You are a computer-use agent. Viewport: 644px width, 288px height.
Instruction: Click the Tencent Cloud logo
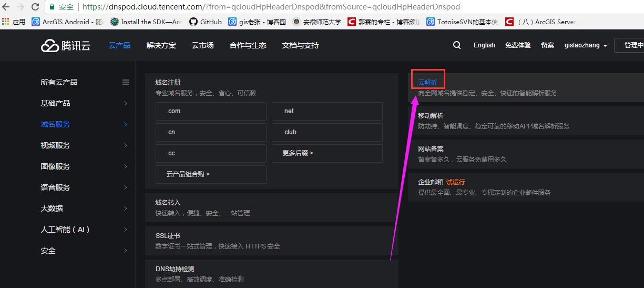point(66,46)
